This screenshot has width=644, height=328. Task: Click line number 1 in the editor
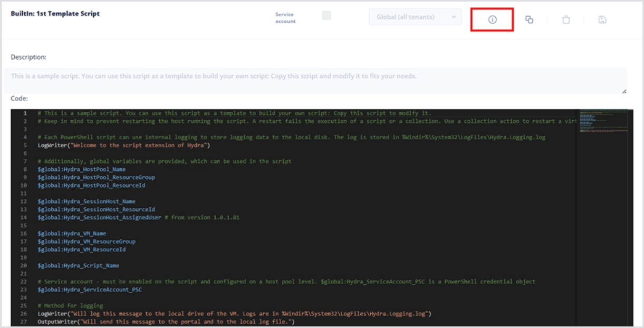[24, 113]
